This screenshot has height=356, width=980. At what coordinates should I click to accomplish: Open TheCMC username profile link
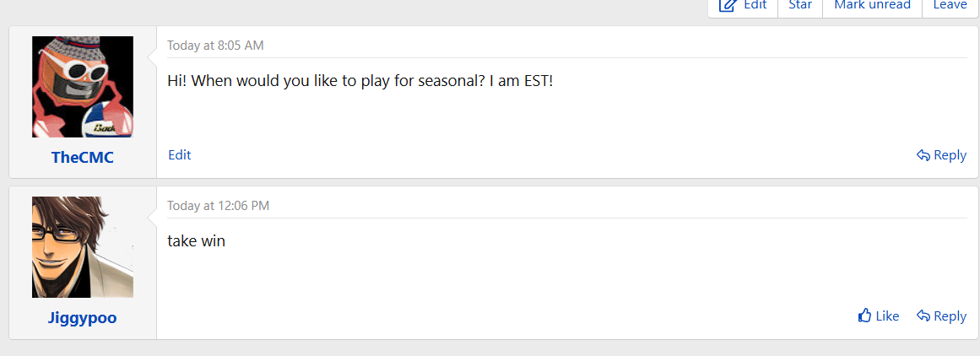point(82,158)
